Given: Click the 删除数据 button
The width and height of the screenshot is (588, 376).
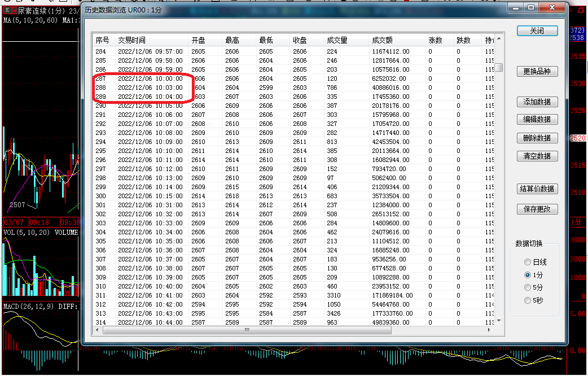Looking at the screenshot, I should (537, 138).
